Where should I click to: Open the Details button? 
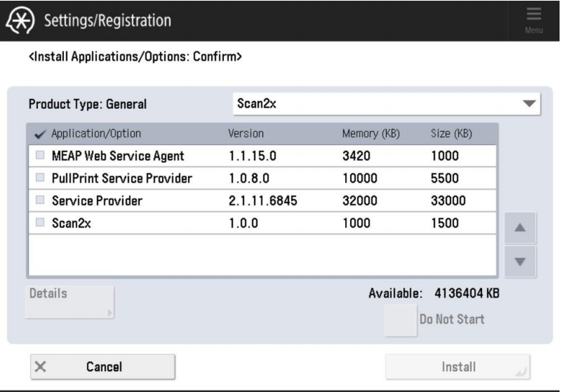click(x=70, y=302)
